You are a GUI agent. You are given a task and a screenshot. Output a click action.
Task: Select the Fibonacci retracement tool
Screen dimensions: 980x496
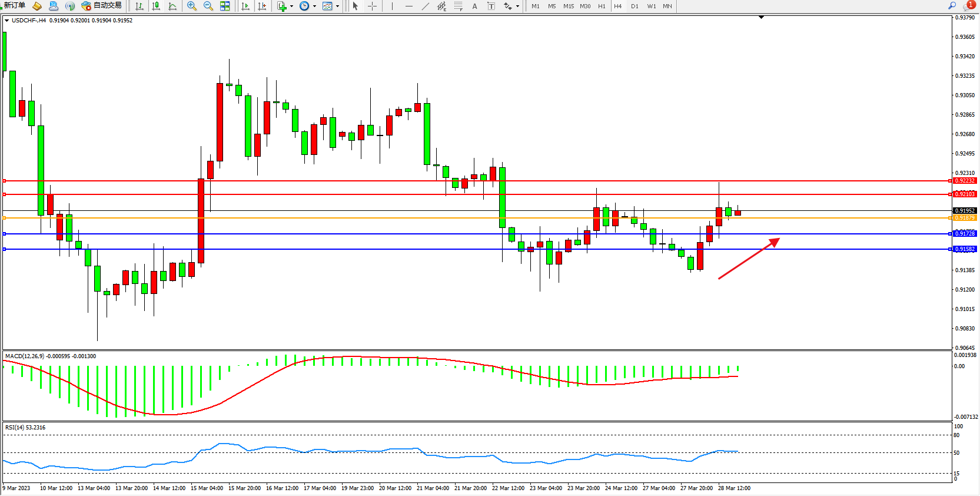[458, 6]
